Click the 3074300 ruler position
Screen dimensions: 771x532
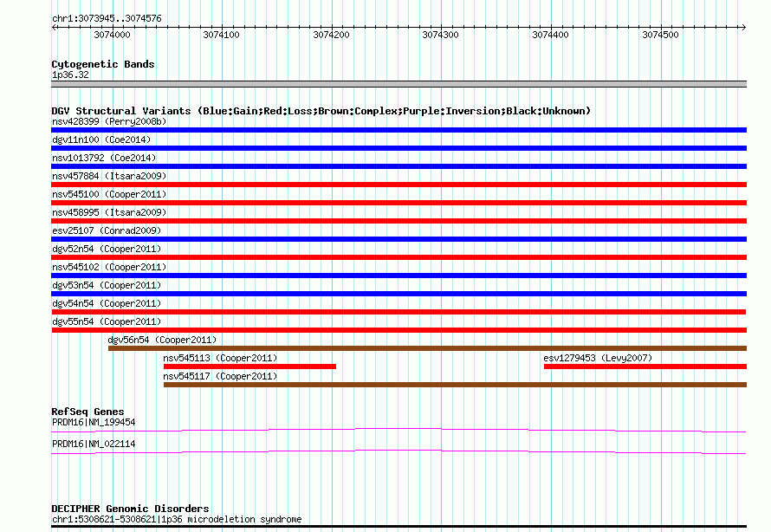441,35
